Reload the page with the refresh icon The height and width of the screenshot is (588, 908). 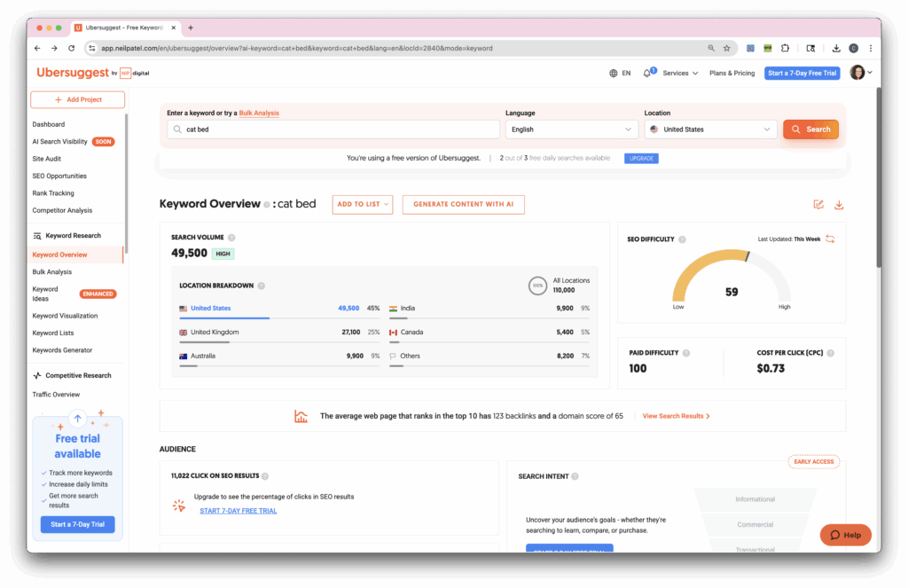(71, 49)
